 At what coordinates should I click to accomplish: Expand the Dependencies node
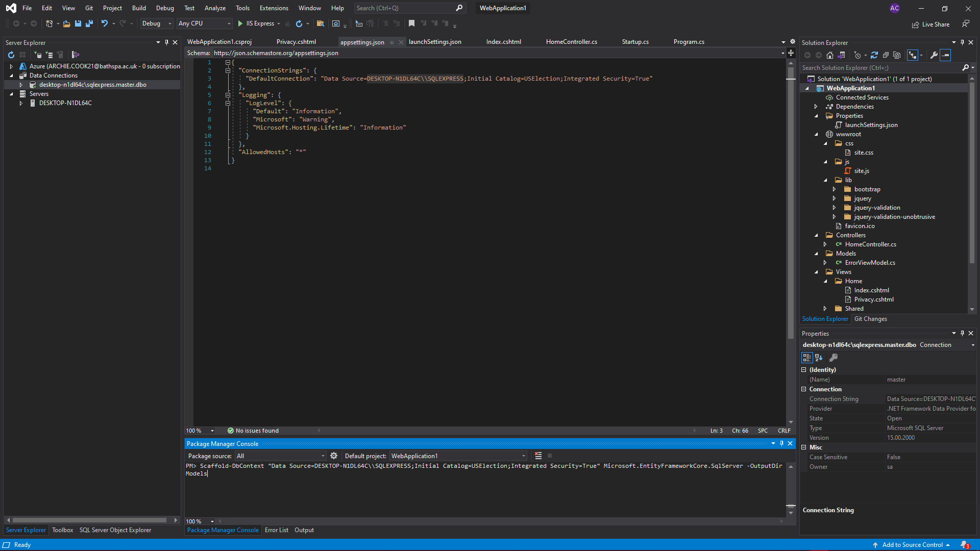pyautogui.click(x=816, y=106)
